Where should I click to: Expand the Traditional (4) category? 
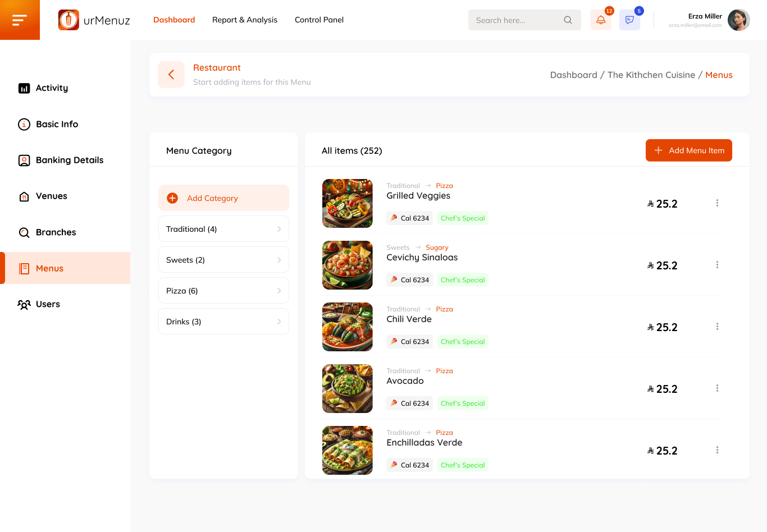coord(223,229)
